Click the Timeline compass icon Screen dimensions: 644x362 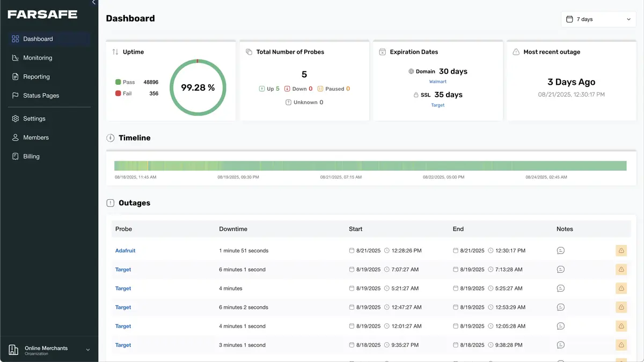click(111, 138)
